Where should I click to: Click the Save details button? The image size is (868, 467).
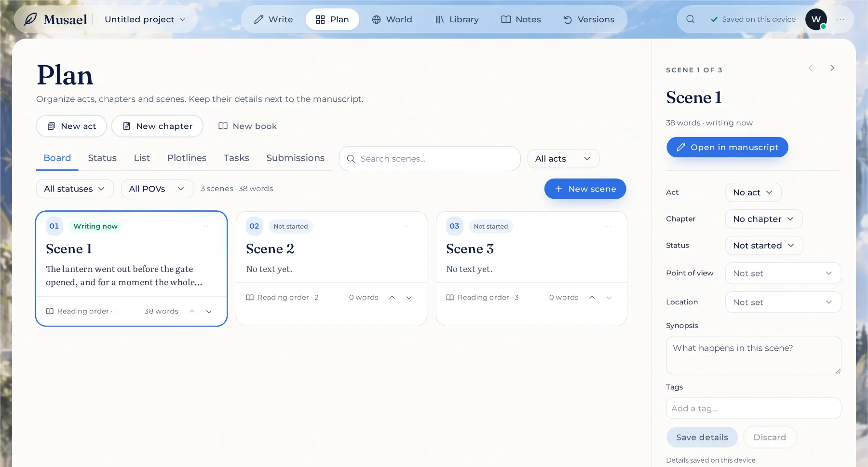click(x=702, y=437)
